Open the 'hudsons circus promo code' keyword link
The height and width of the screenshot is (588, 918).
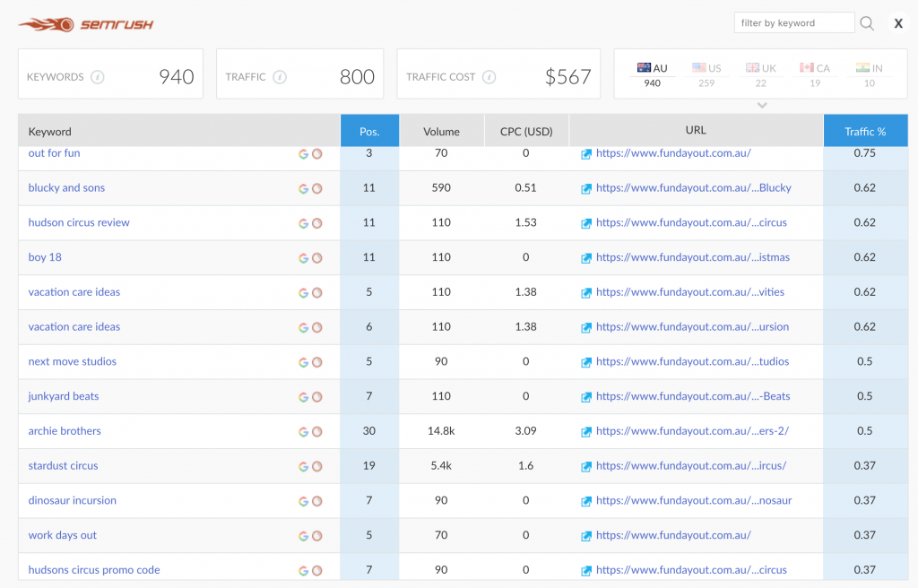coord(94,570)
